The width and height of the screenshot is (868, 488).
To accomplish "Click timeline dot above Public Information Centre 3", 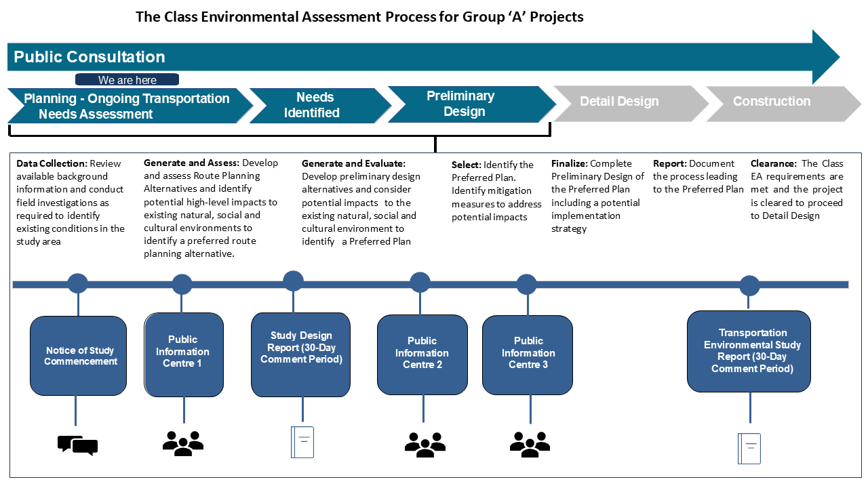I will click(x=527, y=284).
